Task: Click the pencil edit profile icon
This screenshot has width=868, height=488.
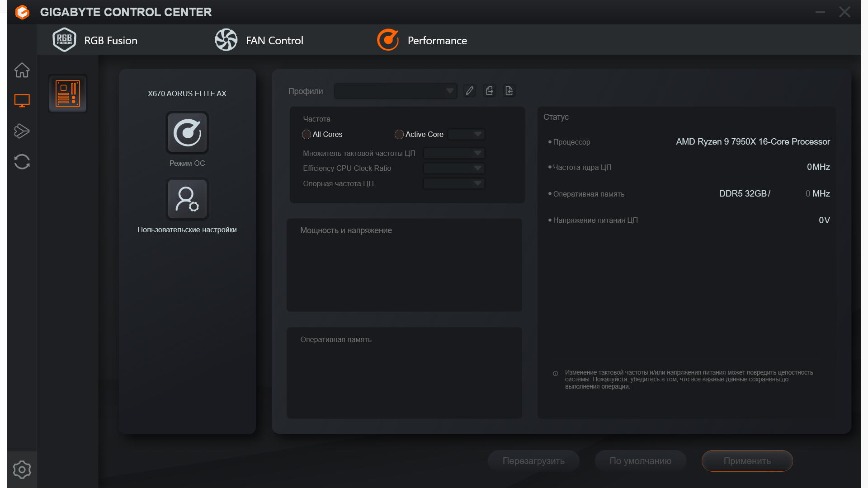Action: [x=470, y=91]
